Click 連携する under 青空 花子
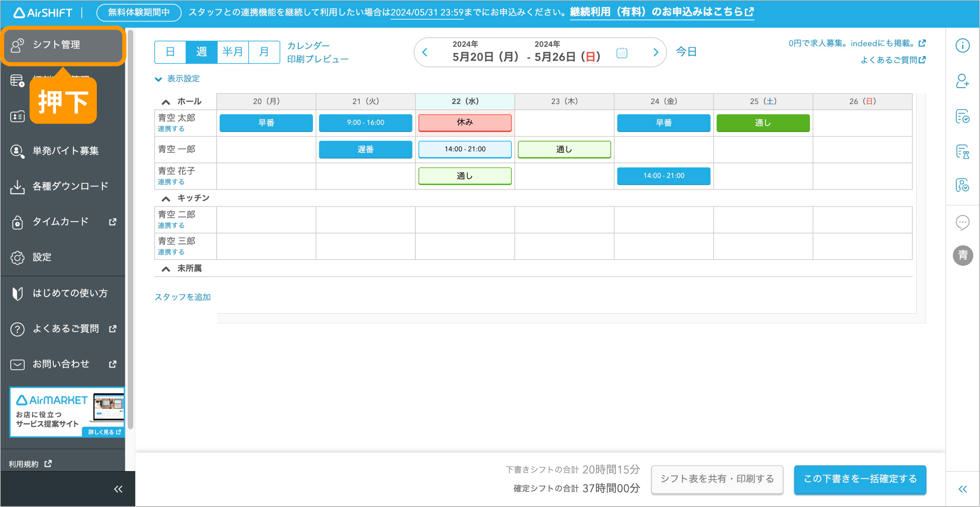The height and width of the screenshot is (507, 980). pos(171,182)
